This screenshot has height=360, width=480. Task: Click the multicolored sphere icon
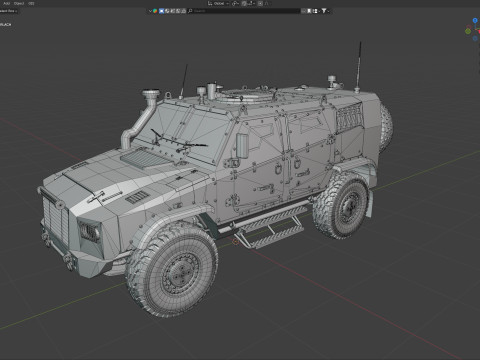(155, 11)
